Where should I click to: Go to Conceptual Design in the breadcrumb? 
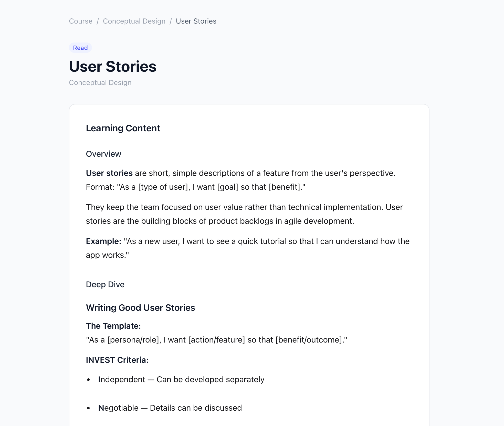point(134,21)
